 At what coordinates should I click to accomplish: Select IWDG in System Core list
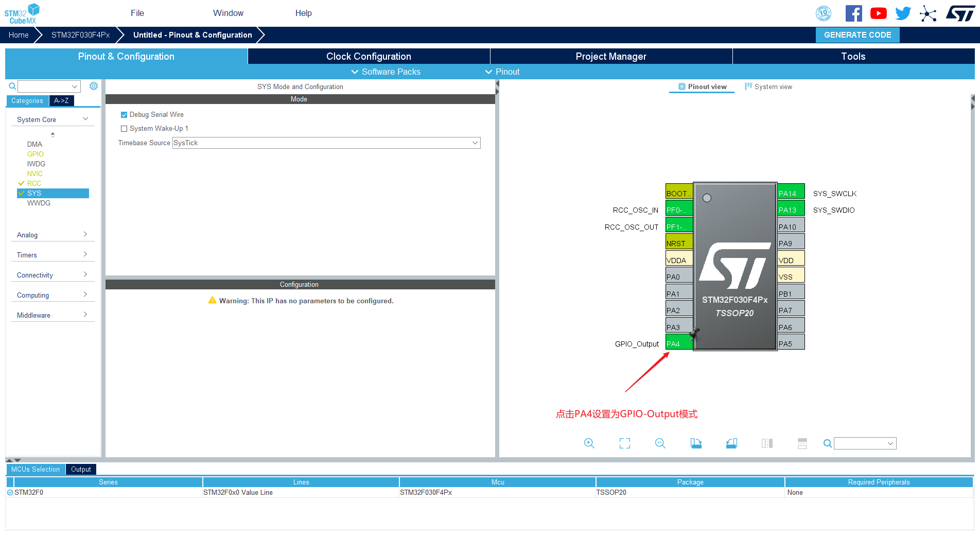(36, 164)
